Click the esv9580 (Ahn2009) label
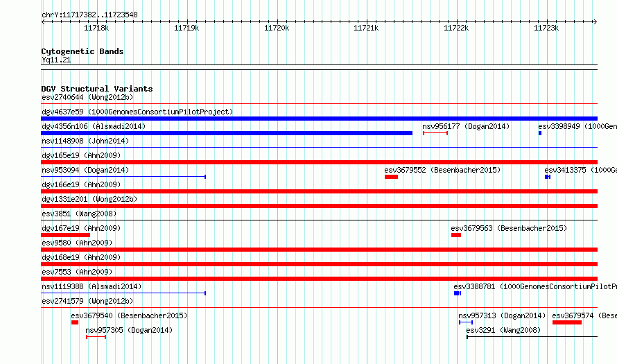The image size is (617, 364). pyautogui.click(x=77, y=243)
